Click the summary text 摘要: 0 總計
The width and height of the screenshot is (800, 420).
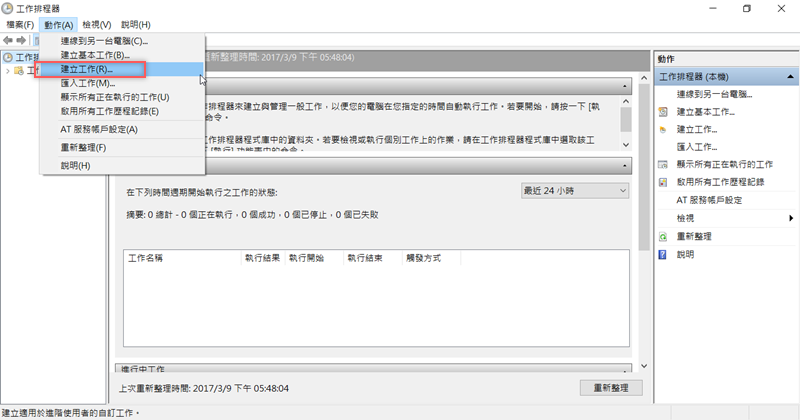(150, 215)
